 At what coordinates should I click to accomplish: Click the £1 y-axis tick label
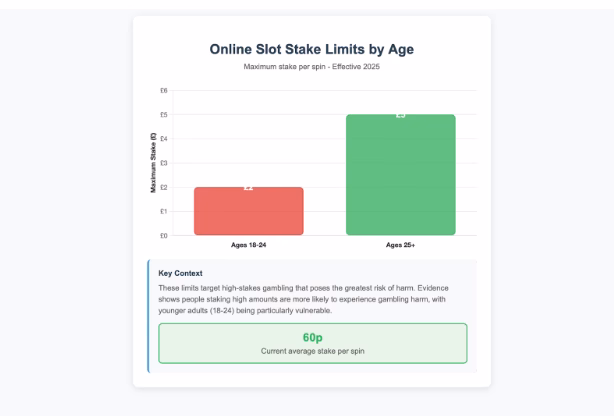click(164, 212)
